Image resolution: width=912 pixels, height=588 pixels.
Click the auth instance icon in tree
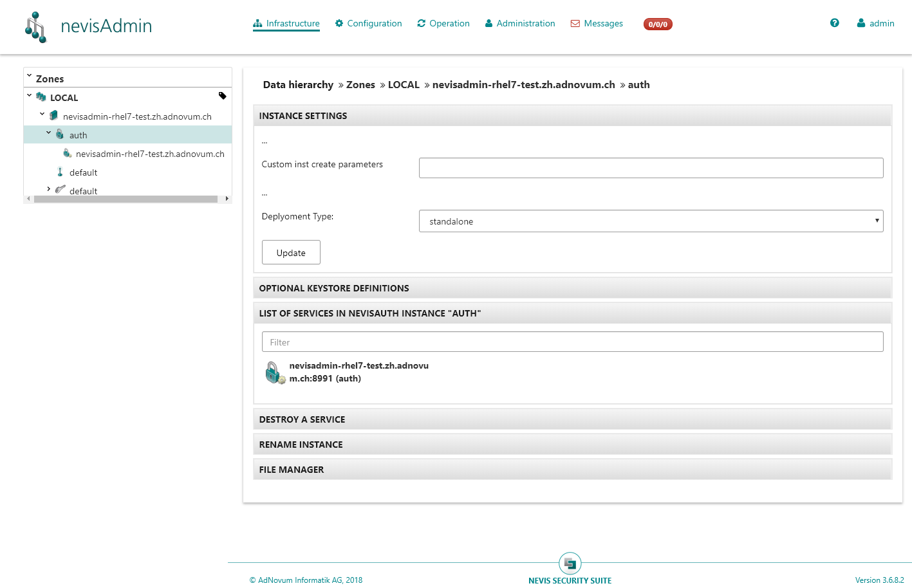click(60, 134)
